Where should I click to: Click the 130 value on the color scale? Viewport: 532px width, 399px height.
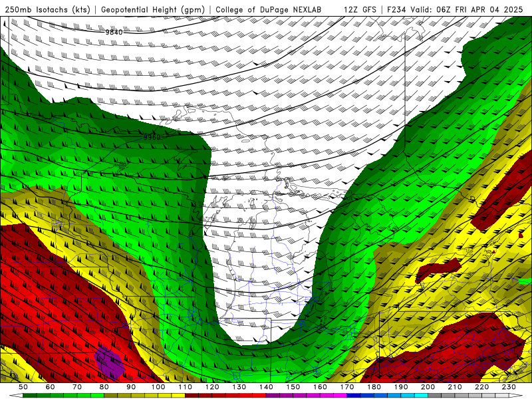(x=239, y=387)
